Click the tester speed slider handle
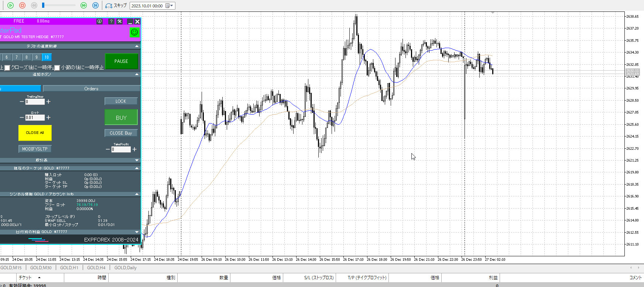This screenshot has height=287, width=644. point(43,5)
